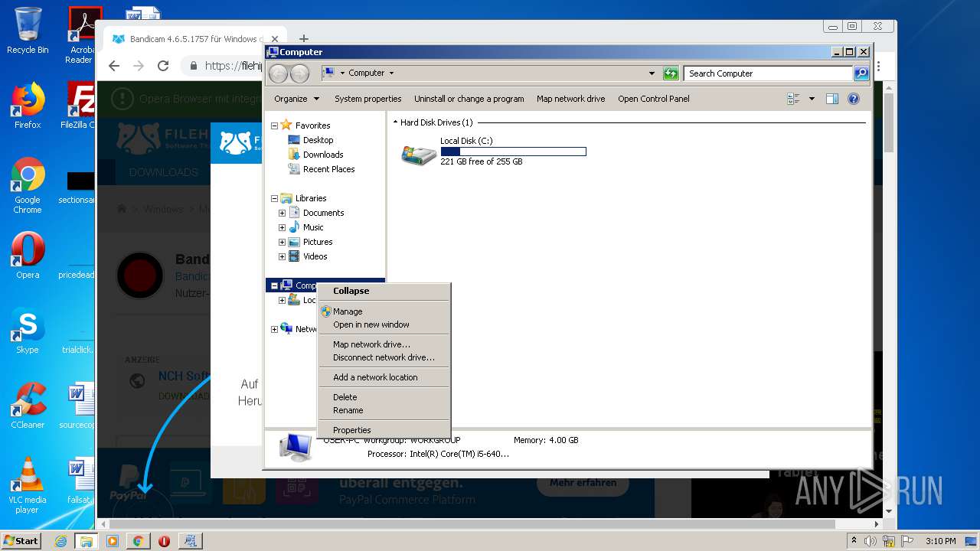
Task: Click the Computer address breadcrumb
Action: [x=366, y=73]
